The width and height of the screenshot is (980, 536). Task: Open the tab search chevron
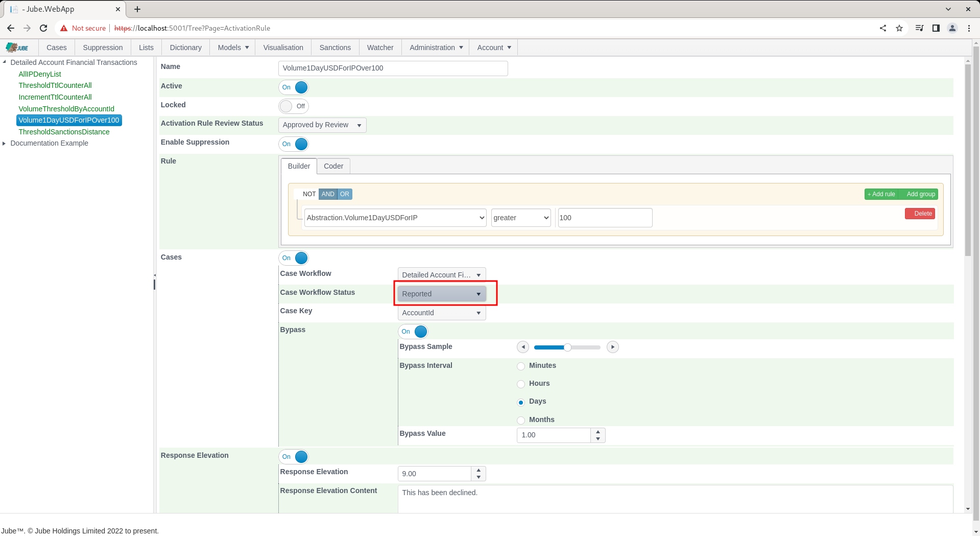point(948,9)
